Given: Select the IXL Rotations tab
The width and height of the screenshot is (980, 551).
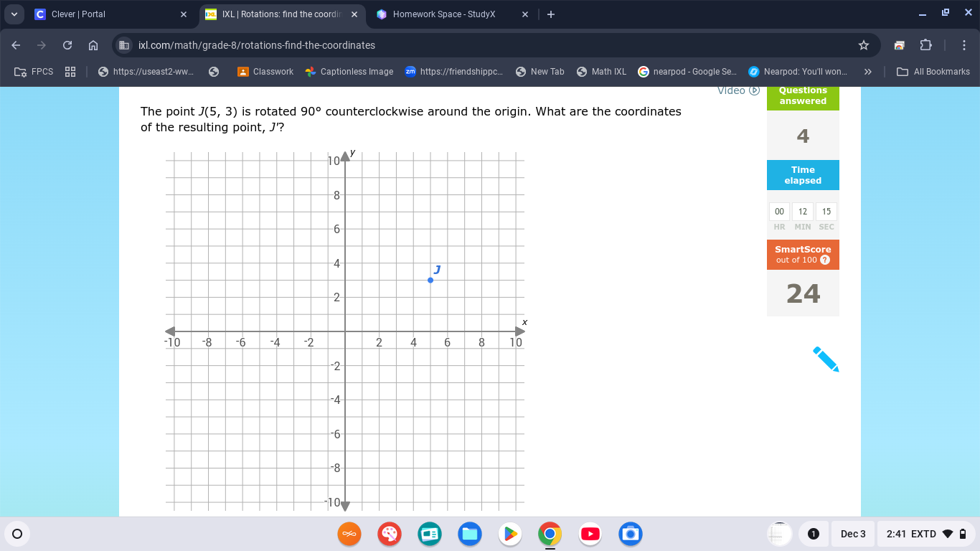Looking at the screenshot, I should 281,14.
